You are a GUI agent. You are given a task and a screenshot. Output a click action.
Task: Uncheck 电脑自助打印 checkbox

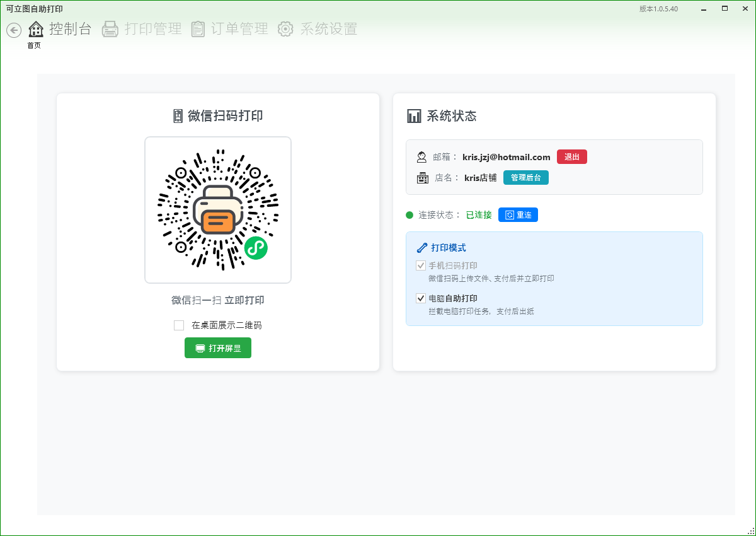(x=421, y=298)
